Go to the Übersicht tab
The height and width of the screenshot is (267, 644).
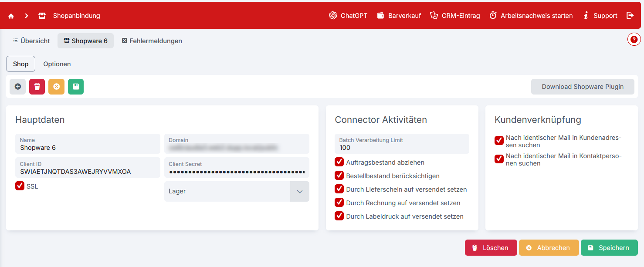point(31,41)
